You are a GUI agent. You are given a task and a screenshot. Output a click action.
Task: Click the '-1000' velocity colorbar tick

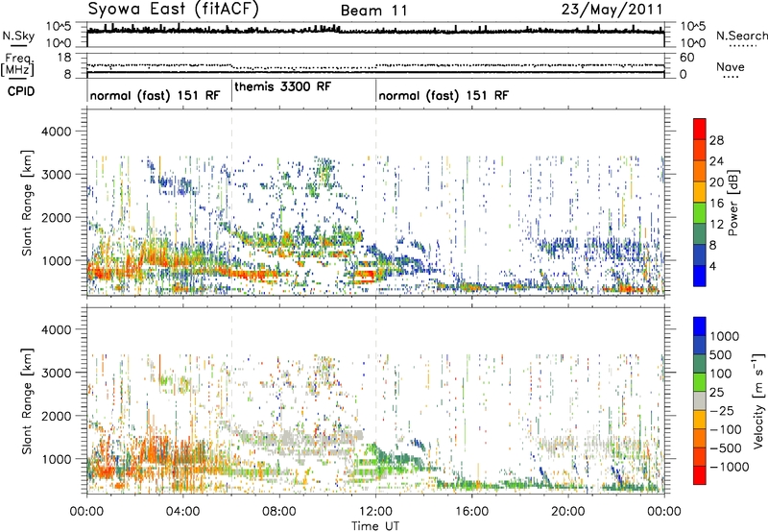point(730,467)
